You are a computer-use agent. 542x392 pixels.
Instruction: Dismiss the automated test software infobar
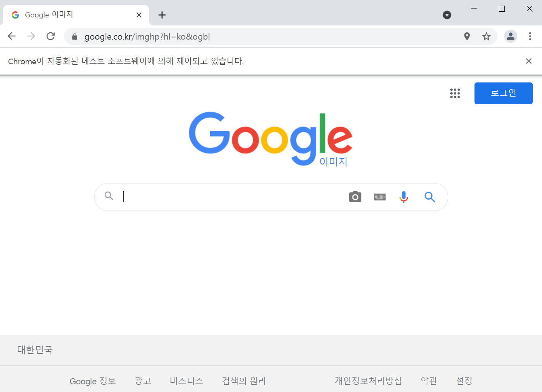(529, 61)
